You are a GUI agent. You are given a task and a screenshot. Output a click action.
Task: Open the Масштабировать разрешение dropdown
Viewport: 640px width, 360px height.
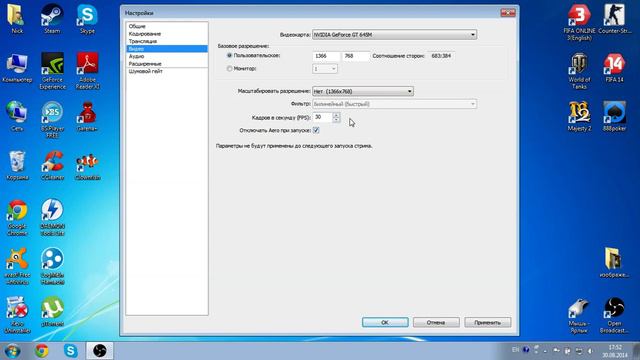click(363, 91)
